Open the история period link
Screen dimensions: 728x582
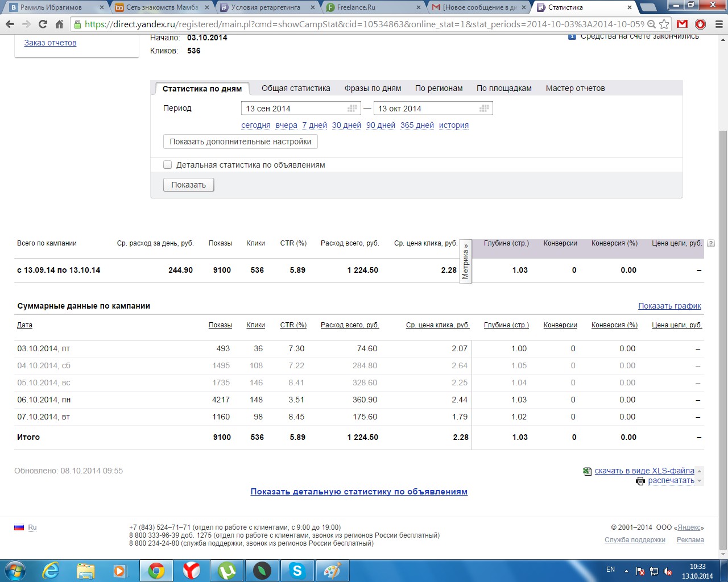pos(454,126)
